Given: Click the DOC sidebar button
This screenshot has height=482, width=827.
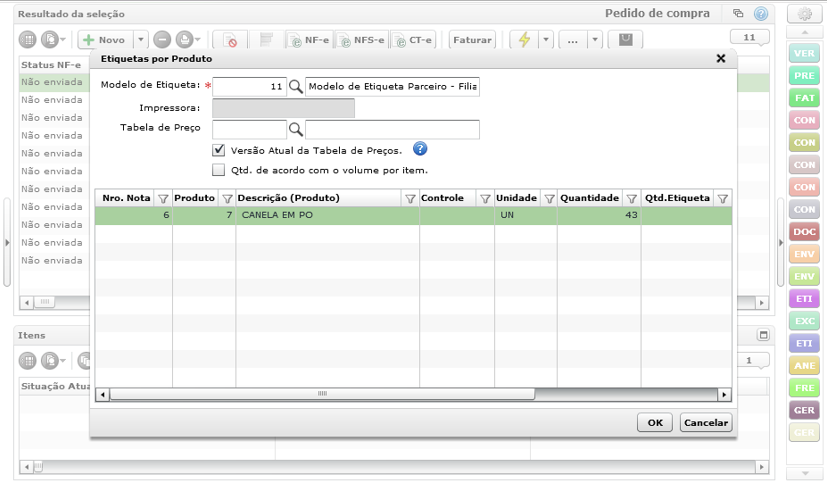Looking at the screenshot, I should coord(804,232).
